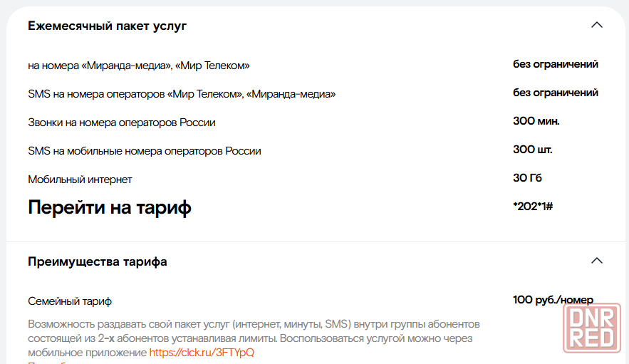Click Звонки на номера операторов России row
The width and height of the screenshot is (629, 364).
tap(122, 123)
